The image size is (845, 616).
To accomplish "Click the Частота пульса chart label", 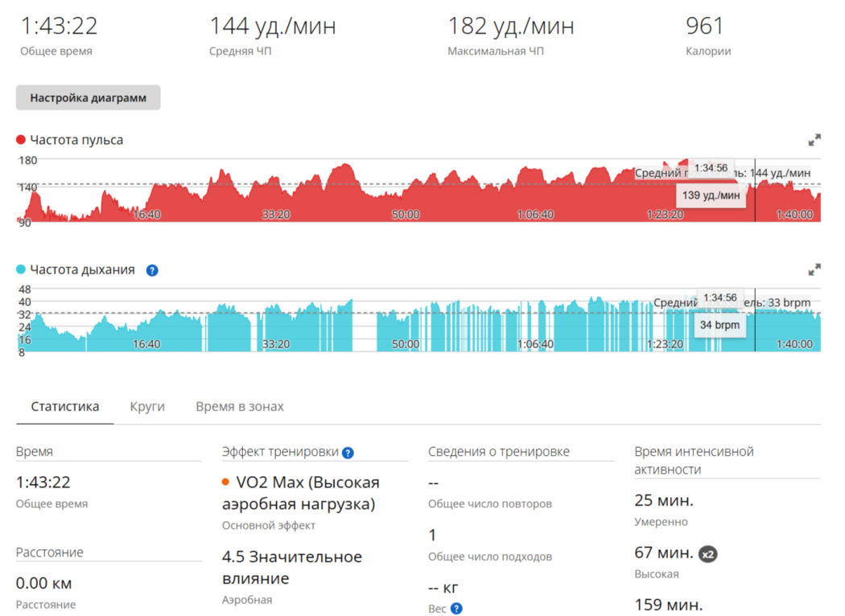I will (x=76, y=140).
